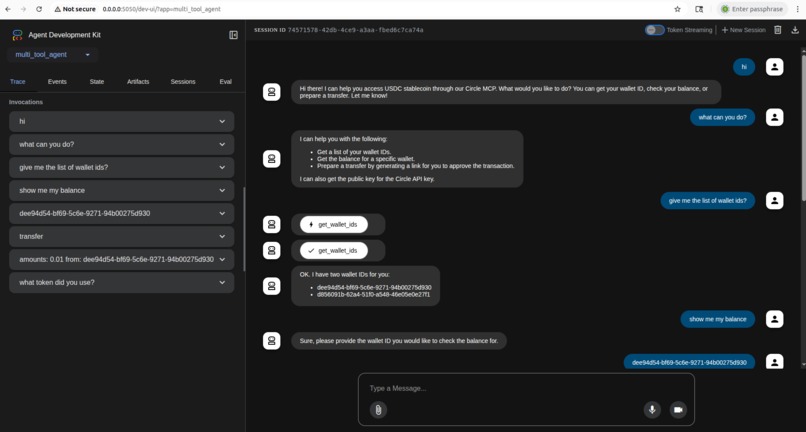The height and width of the screenshot is (432, 806).
Task: Expand the 'amounts: 0.01 from:' invocation
Action: (121, 259)
